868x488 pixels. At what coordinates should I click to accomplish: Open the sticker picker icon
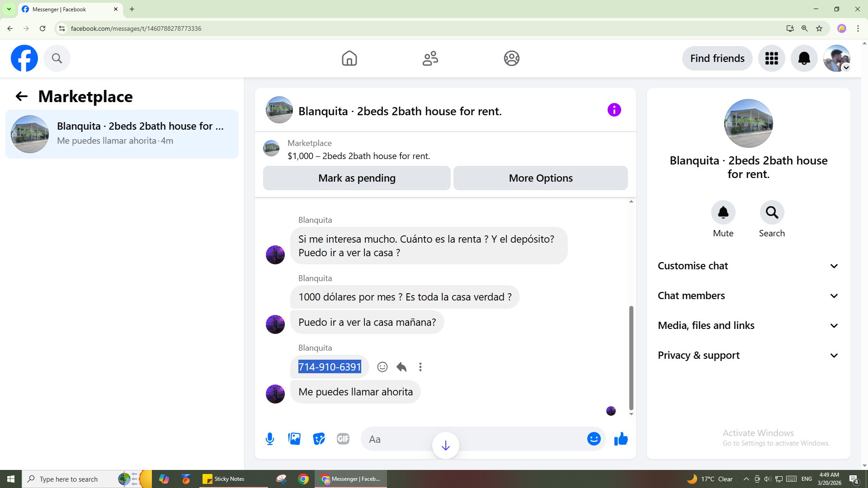pyautogui.click(x=319, y=439)
